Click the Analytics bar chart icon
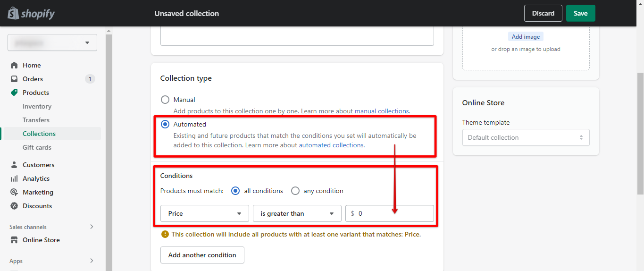The height and width of the screenshot is (271, 644). 14,178
